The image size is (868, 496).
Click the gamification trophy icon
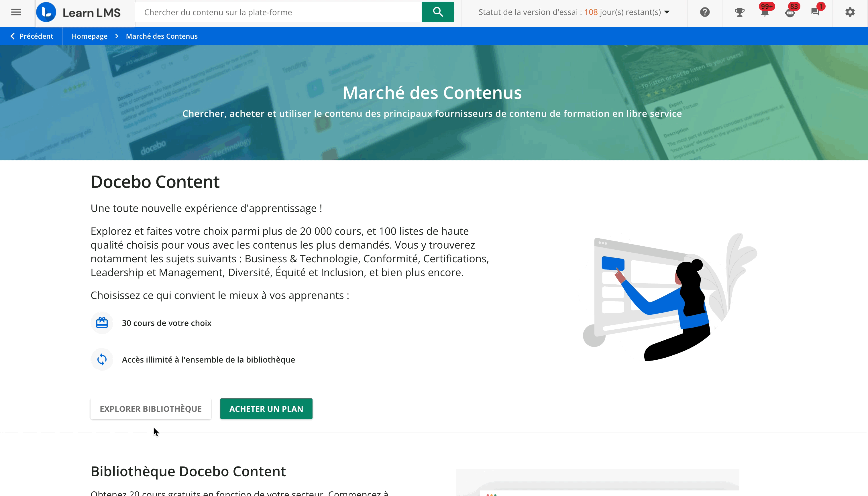[740, 12]
